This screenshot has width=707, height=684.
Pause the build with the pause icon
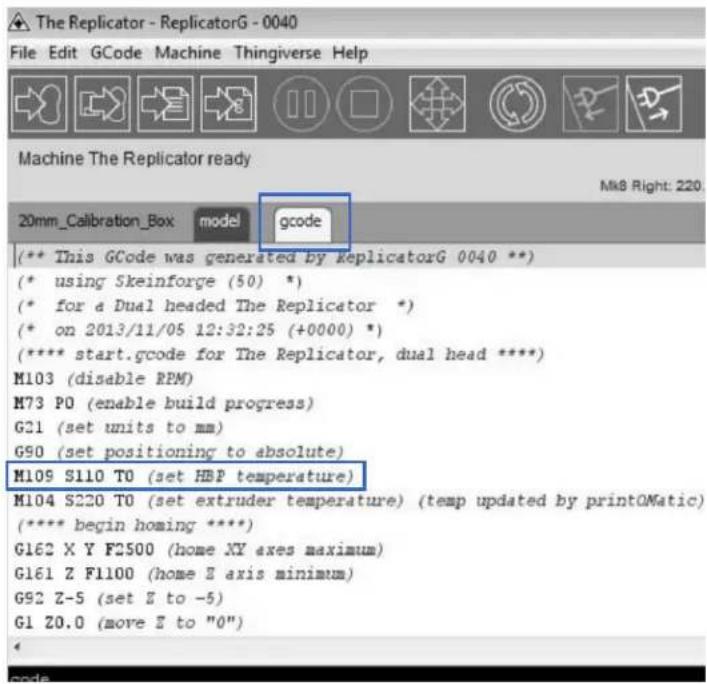click(301, 104)
